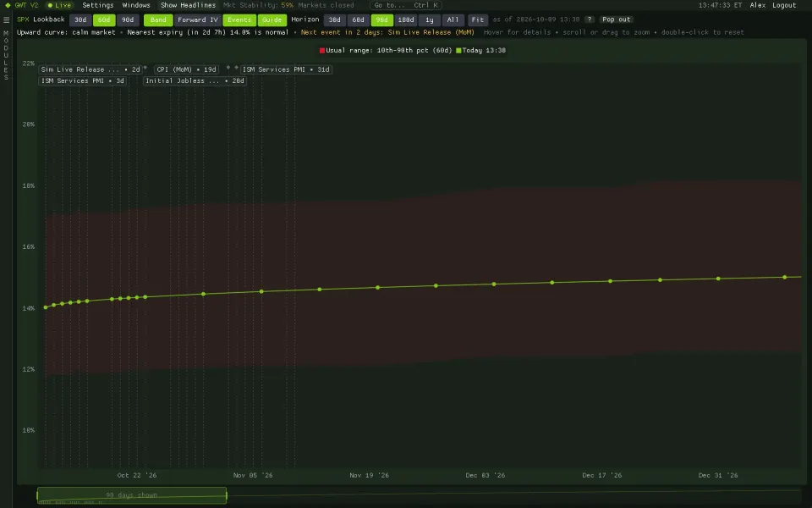Click the first curve point near 14%
Viewport: 812px width, 508px height.
[46, 307]
